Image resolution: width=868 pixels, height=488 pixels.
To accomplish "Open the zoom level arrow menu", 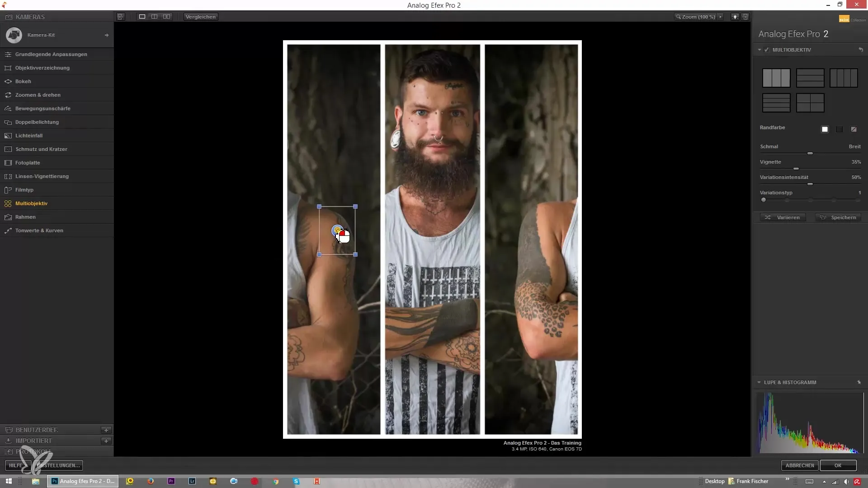I will 721,17.
